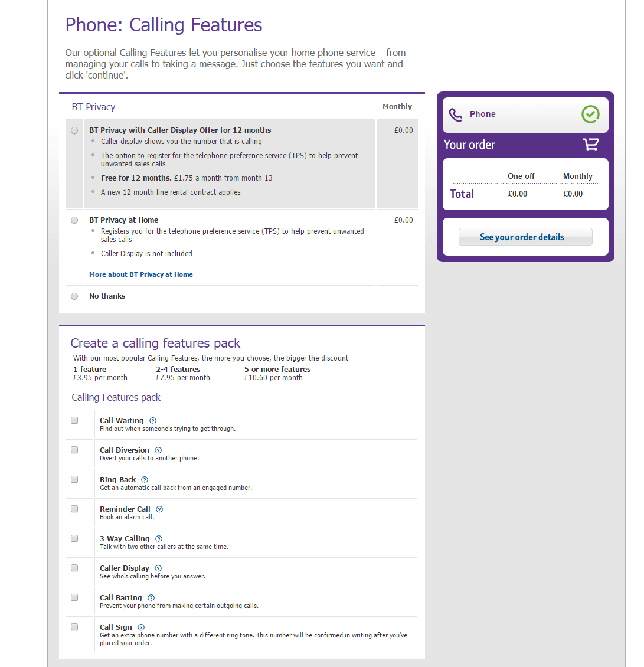Click the Call Sign question mark icon
The width and height of the screenshot is (644, 667).
coord(141,627)
